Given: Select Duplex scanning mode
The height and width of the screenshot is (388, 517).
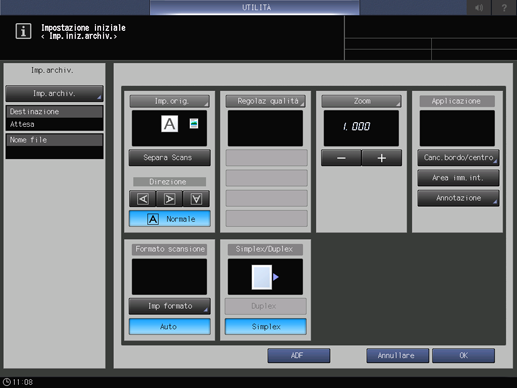Looking at the screenshot, I should (266, 306).
